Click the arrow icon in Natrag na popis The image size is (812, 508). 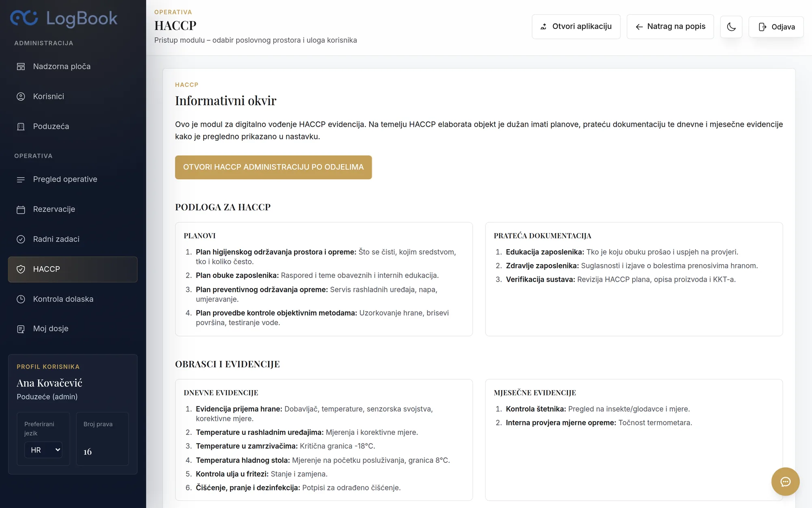[x=639, y=27]
